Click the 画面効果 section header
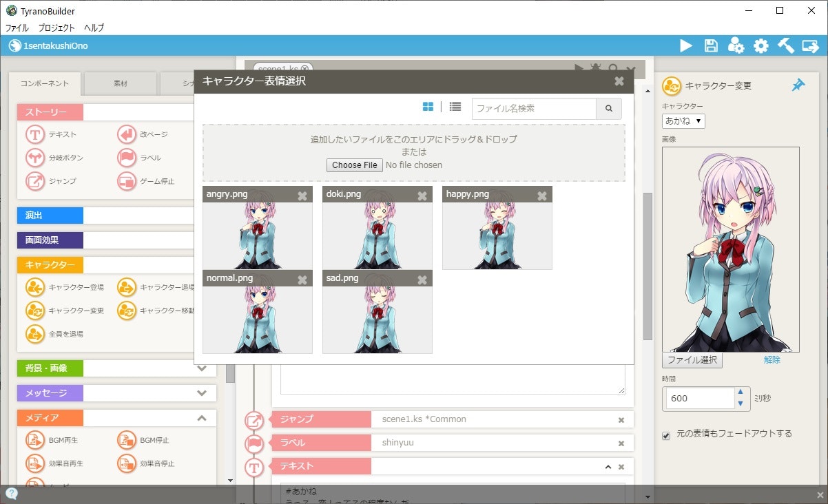Screen dimensions: 828x504 point(50,240)
